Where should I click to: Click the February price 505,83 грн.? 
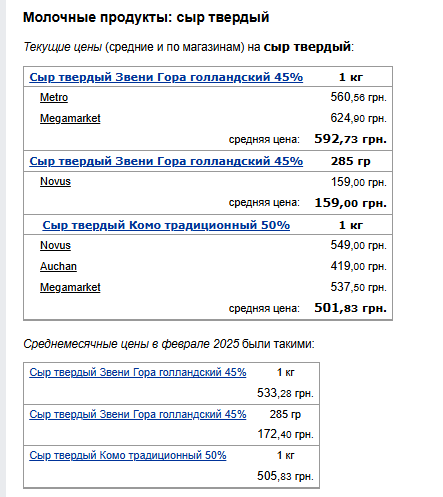click(285, 476)
